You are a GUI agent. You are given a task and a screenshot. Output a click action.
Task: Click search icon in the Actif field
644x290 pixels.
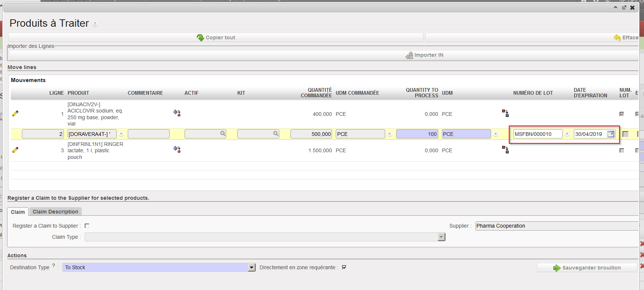click(x=222, y=134)
